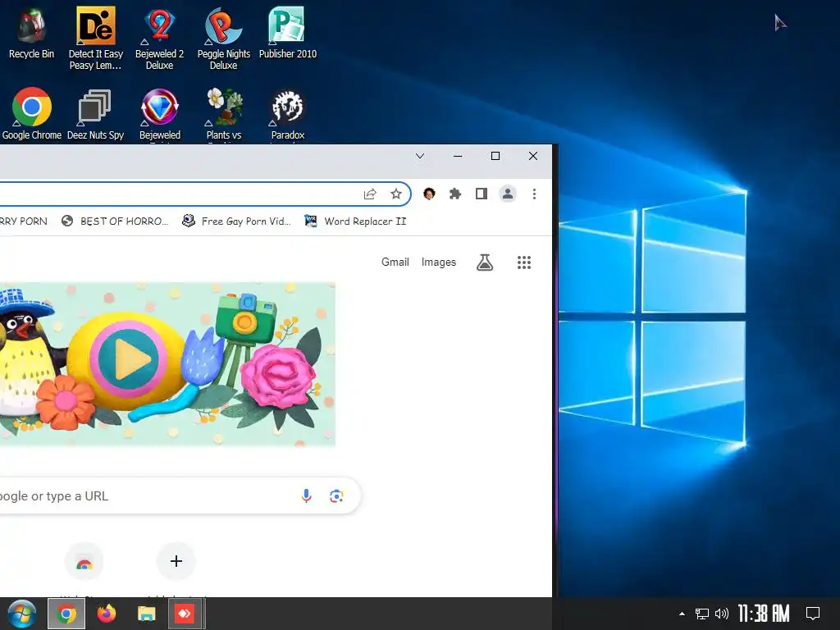The width and height of the screenshot is (840, 630).
Task: Bookmark this tab with the star icon
Action: pos(396,194)
